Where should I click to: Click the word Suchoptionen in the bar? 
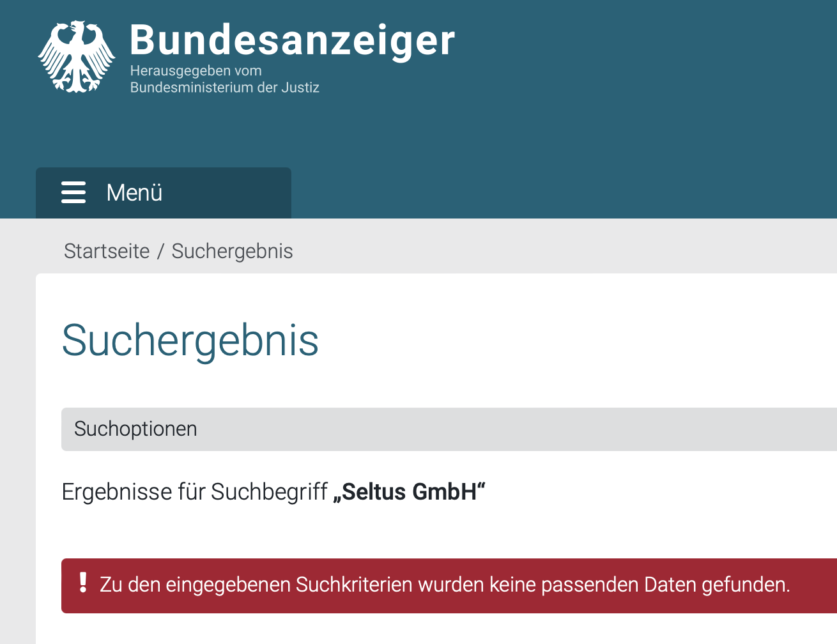(135, 429)
